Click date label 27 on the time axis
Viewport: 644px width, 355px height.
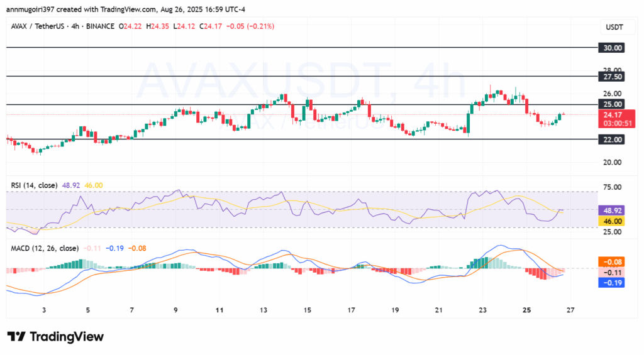pyautogui.click(x=570, y=310)
